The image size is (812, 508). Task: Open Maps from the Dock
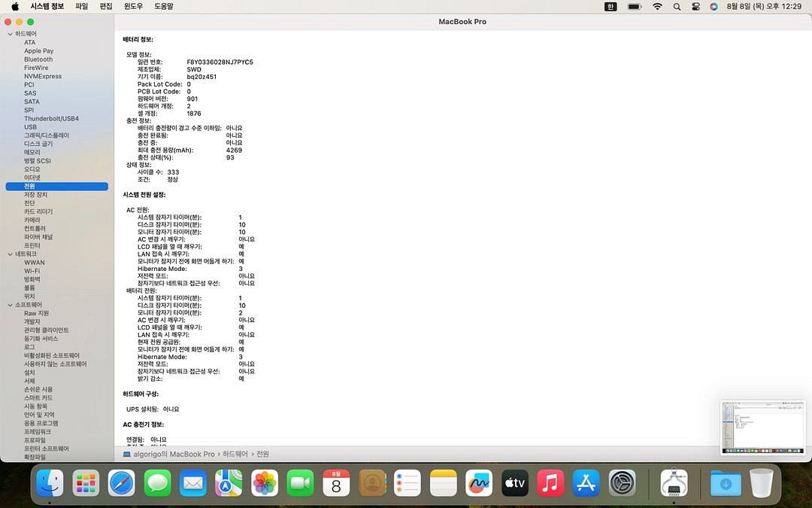coord(229,483)
